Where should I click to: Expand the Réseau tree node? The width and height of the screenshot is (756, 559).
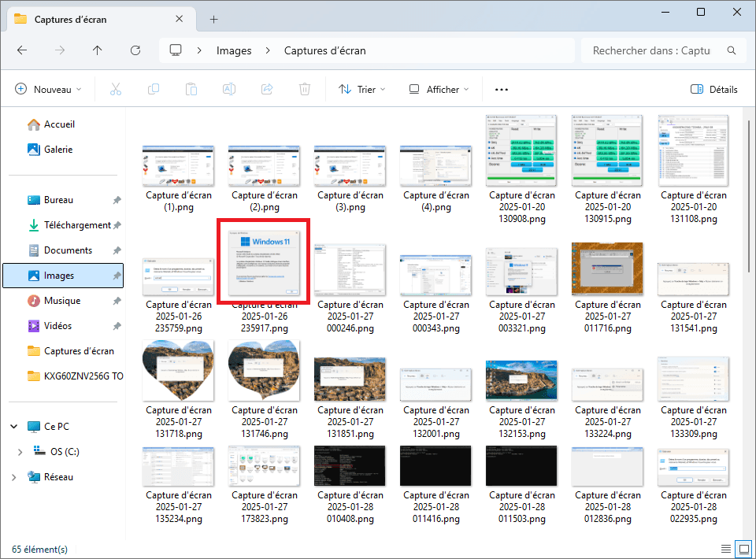tap(14, 477)
